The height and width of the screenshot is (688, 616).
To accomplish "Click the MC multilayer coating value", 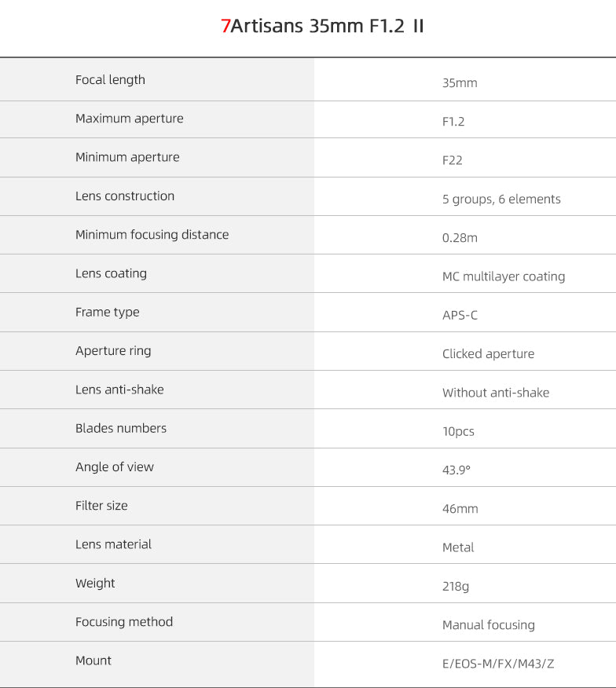I will (x=504, y=276).
